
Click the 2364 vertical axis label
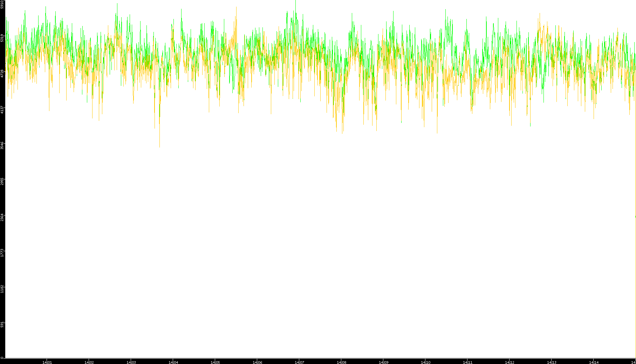point(2,217)
